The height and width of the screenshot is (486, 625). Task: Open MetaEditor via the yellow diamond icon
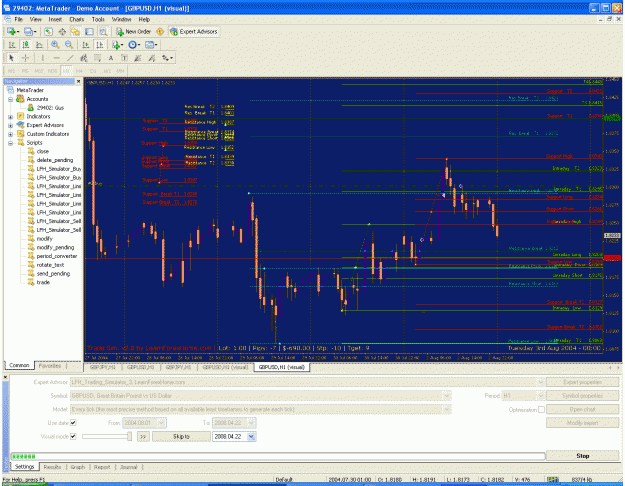click(x=160, y=31)
